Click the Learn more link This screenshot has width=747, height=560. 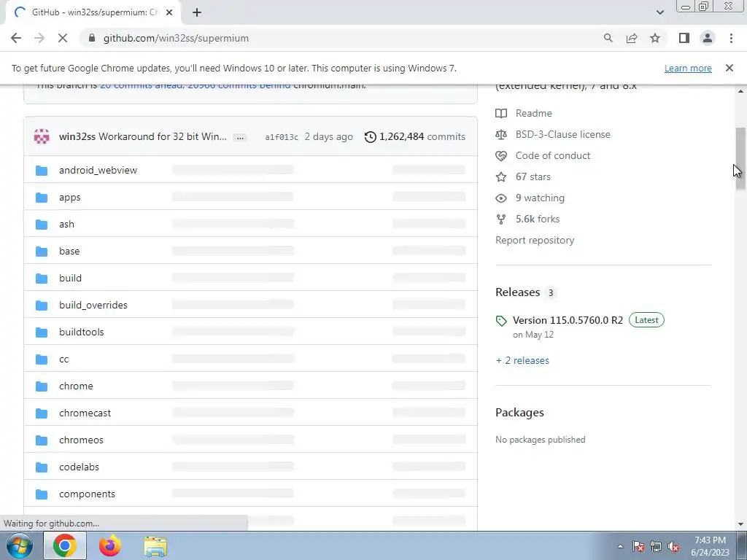[x=688, y=68]
